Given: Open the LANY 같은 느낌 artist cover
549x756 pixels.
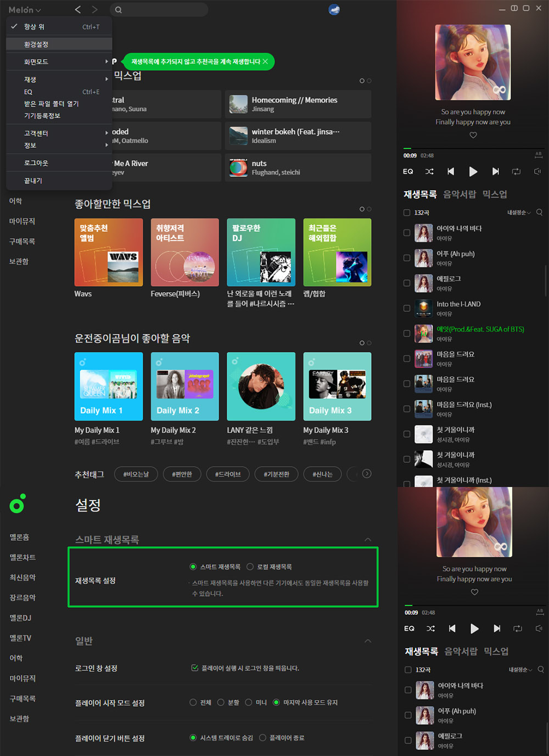Looking at the screenshot, I should point(261,387).
